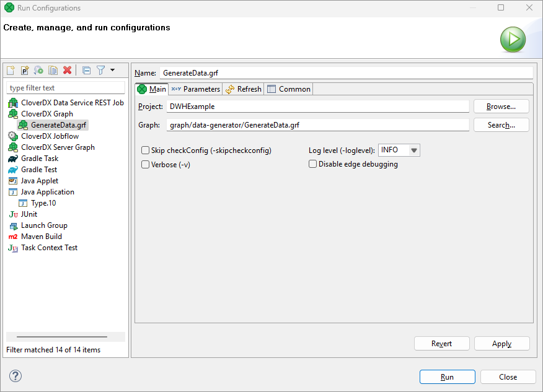This screenshot has width=543, height=392.
Task: Open the launch configuration filter dialog
Action: tap(100, 70)
